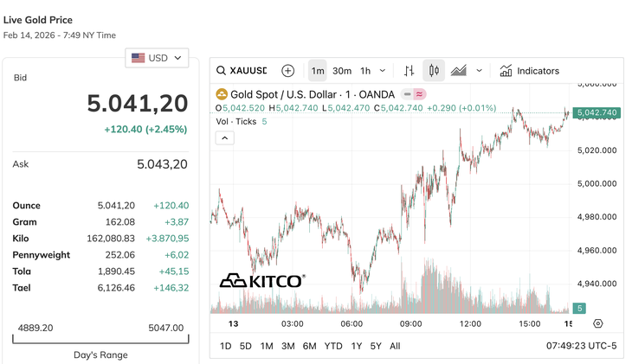Select the candlestick chart style icon

[434, 71]
